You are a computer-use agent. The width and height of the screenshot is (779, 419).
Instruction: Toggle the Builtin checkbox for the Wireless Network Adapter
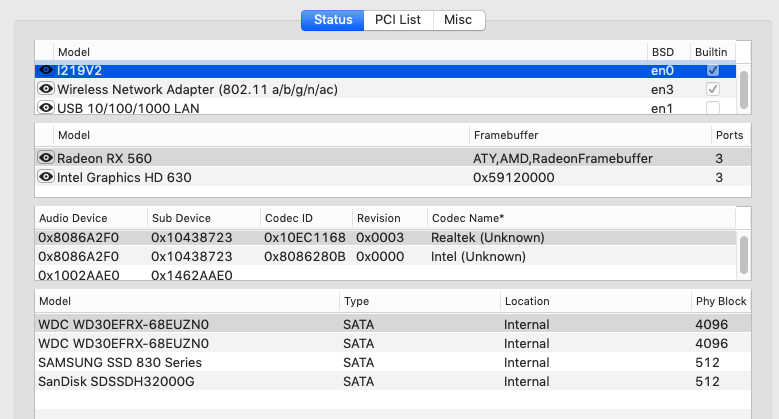coord(713,89)
